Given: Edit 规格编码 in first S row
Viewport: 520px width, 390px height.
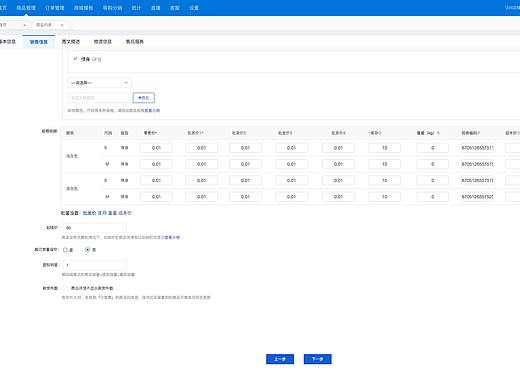Looking at the screenshot, I should pos(477,148).
